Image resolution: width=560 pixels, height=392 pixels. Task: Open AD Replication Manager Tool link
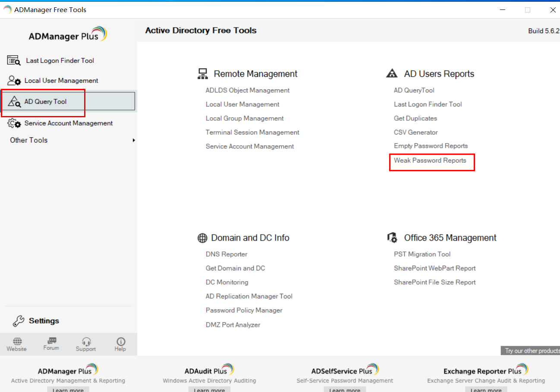(249, 296)
